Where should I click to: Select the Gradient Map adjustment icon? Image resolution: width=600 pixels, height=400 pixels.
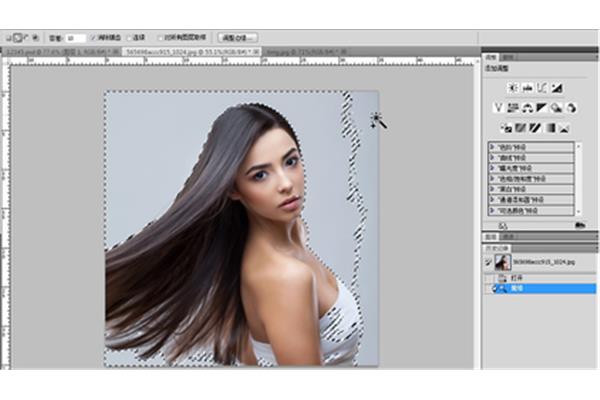(550, 128)
